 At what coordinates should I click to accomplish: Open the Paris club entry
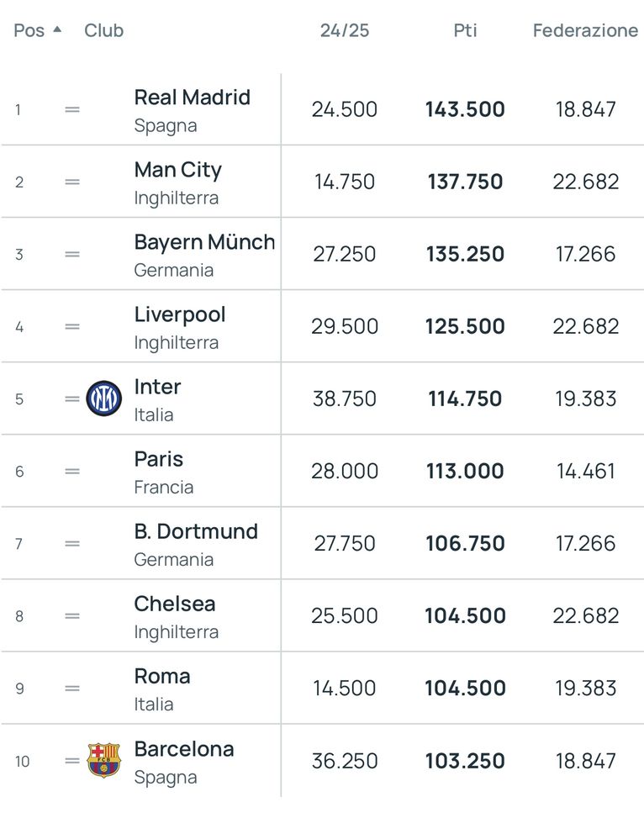pos(158,459)
